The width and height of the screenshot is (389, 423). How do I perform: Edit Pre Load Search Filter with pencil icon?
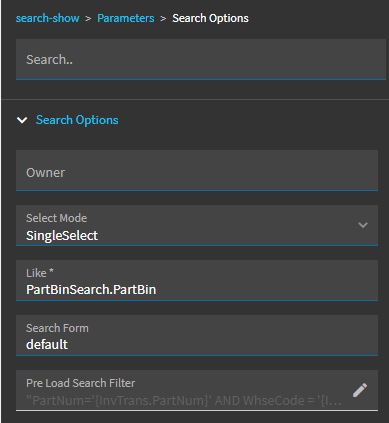360,390
